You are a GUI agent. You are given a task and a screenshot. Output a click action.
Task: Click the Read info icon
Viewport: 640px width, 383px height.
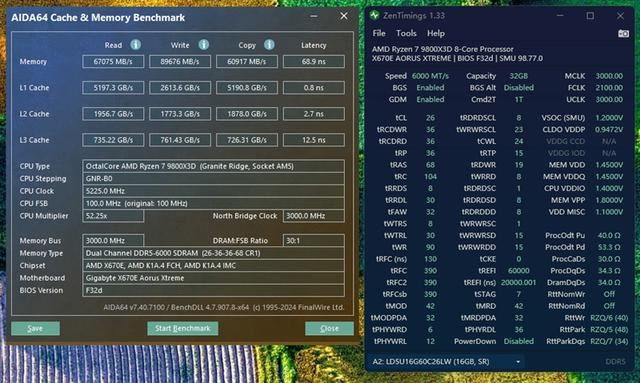(x=136, y=45)
